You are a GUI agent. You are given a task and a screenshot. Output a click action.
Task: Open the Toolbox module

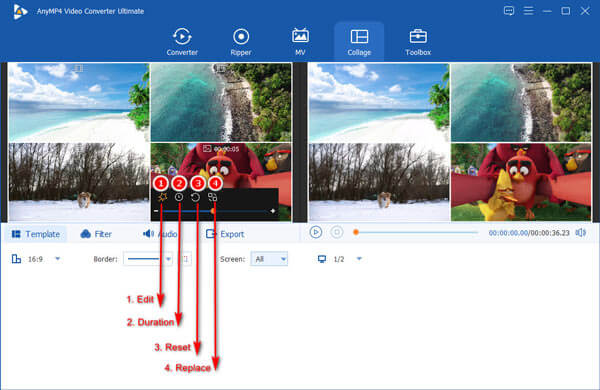pos(418,42)
